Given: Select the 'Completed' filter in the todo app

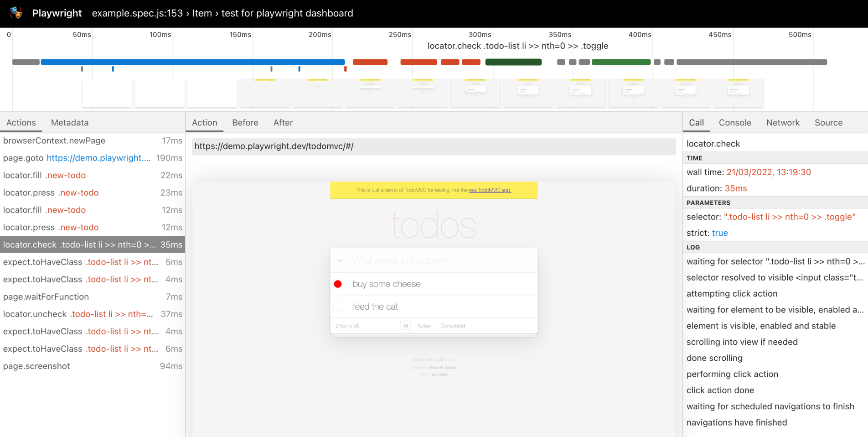Looking at the screenshot, I should pyautogui.click(x=452, y=325).
